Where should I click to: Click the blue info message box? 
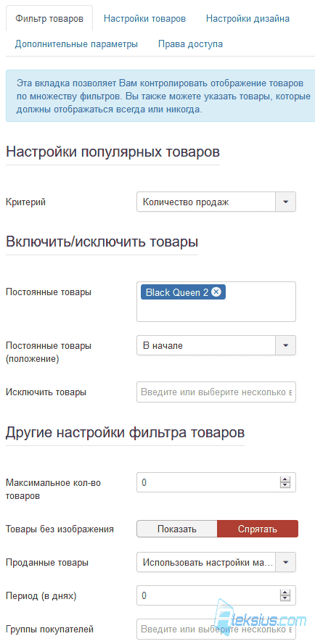[160, 96]
